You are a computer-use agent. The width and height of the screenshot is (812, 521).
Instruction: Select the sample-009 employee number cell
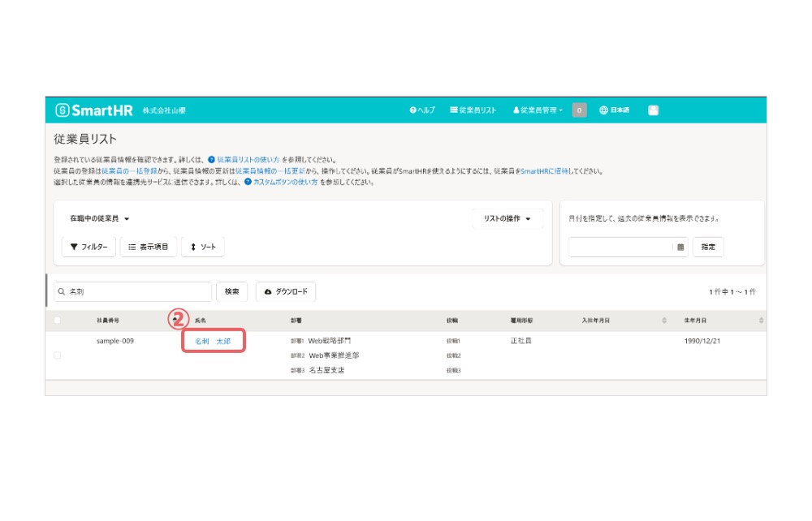tap(115, 341)
